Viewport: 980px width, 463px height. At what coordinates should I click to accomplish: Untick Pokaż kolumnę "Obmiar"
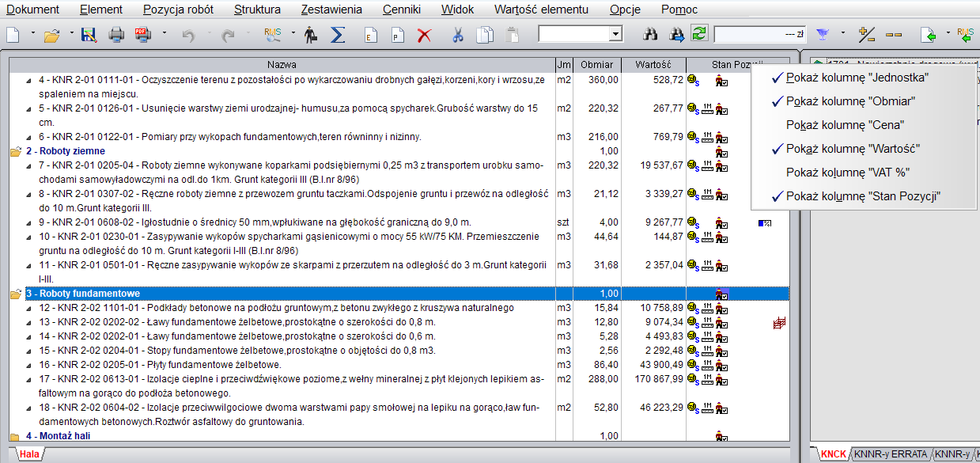tap(850, 101)
